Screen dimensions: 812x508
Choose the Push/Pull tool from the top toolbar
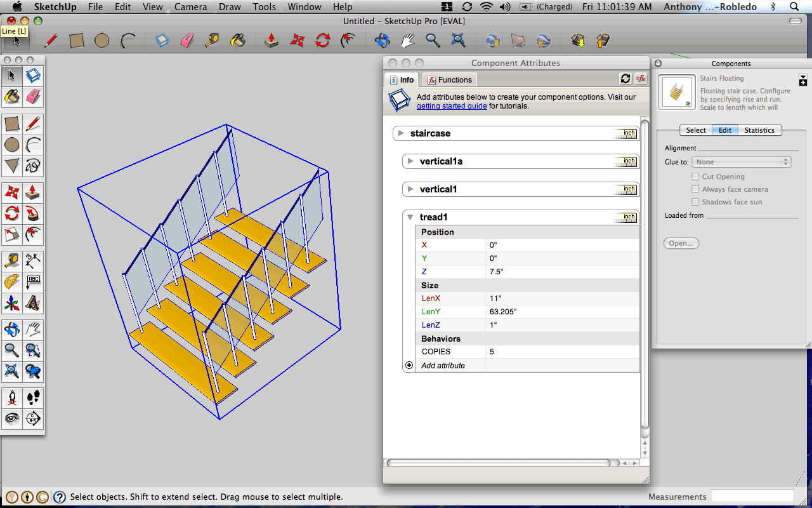point(272,40)
